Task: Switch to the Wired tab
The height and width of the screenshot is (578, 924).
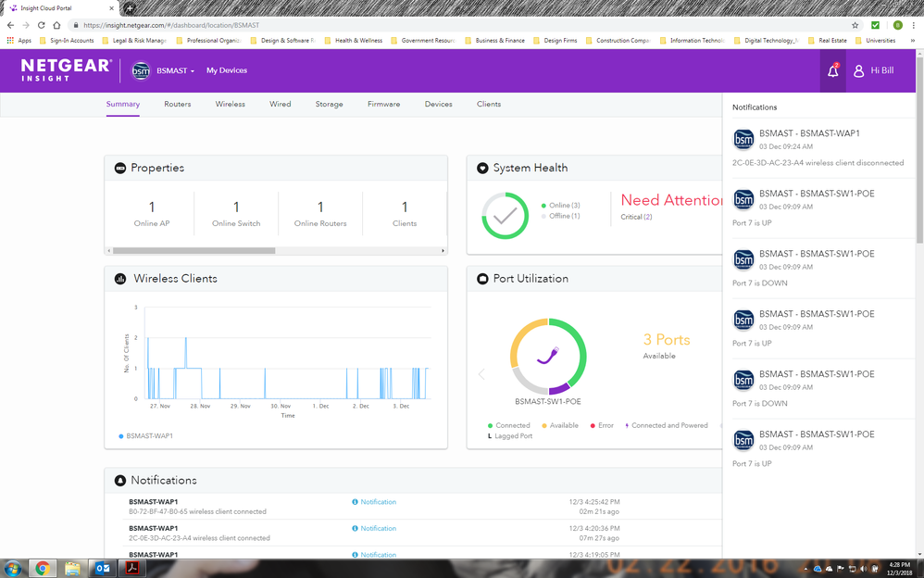Action: tap(280, 105)
